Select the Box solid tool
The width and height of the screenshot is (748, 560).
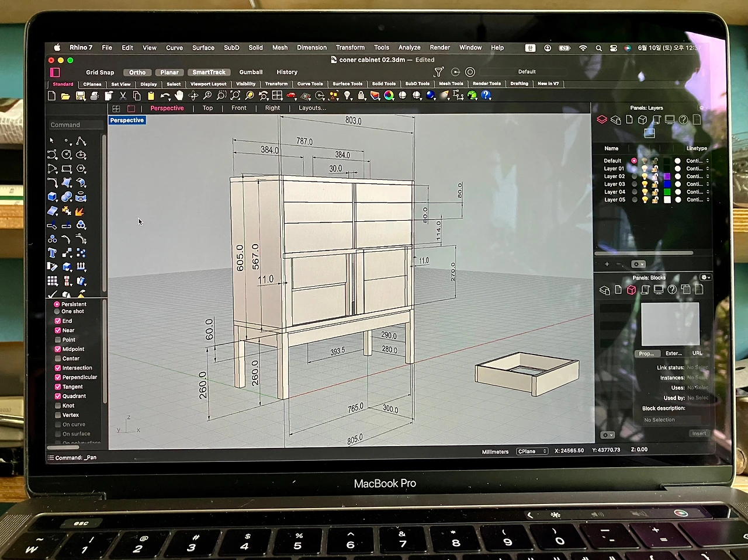click(53, 197)
